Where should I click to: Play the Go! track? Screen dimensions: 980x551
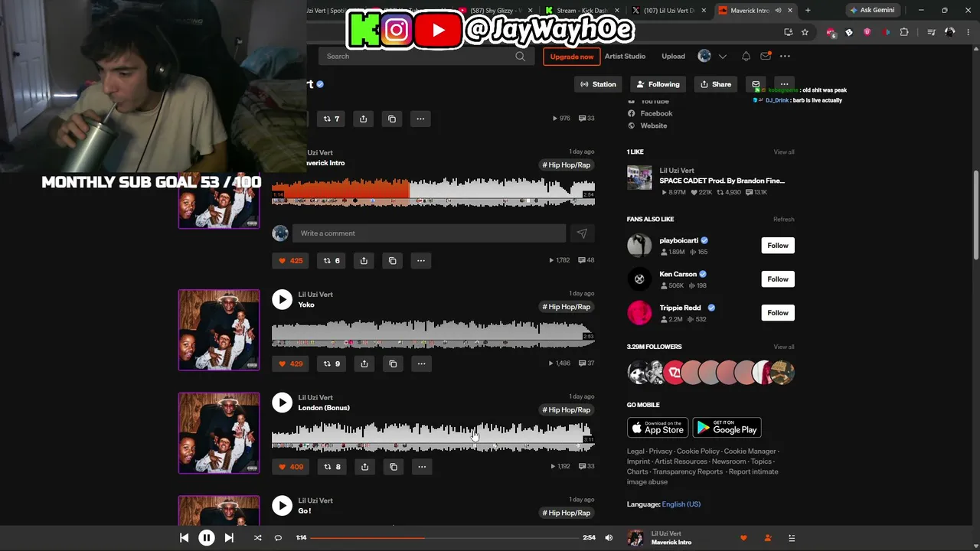283,505
